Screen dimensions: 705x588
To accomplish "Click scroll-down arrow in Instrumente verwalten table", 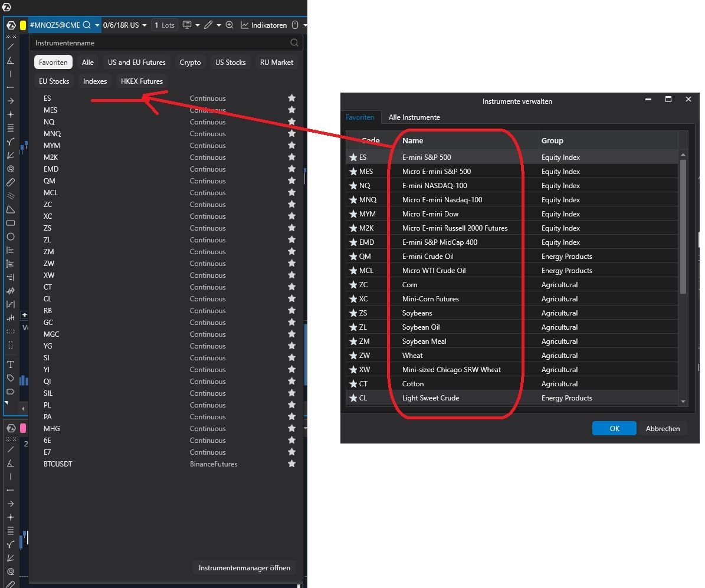I will coord(683,402).
